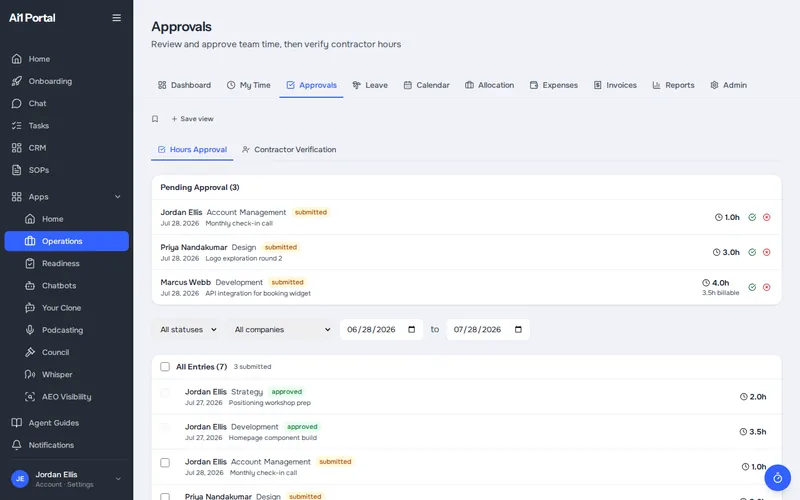
Task: Click the '3.5h billable' label
Action: (x=720, y=293)
